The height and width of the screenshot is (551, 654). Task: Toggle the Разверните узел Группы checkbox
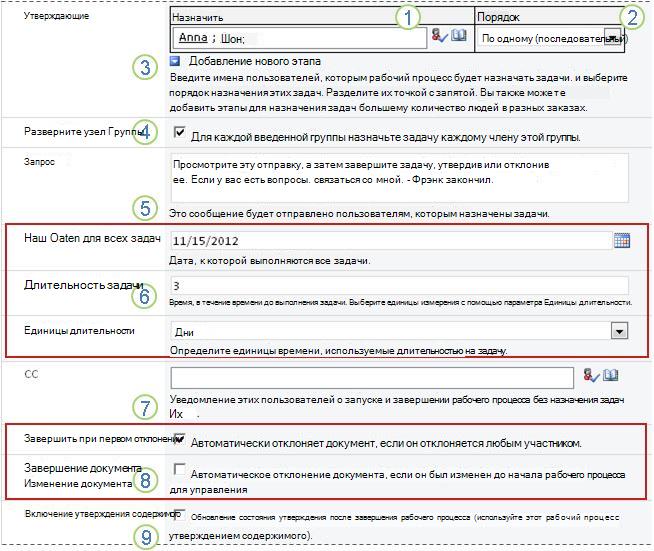(179, 132)
